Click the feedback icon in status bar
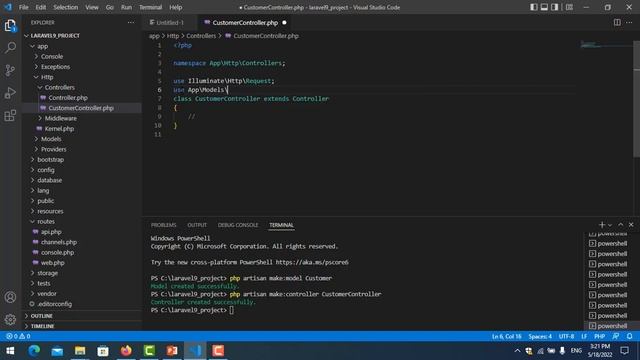This screenshot has height=360, width=640. pos(616,336)
